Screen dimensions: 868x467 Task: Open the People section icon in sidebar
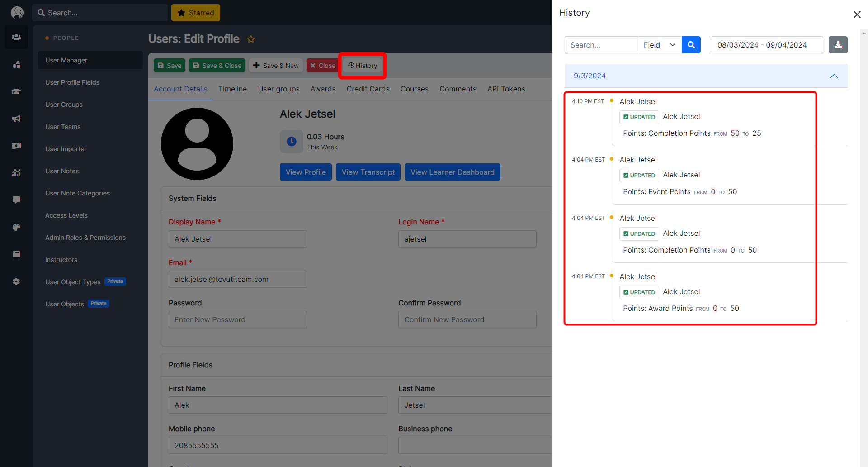pyautogui.click(x=16, y=37)
